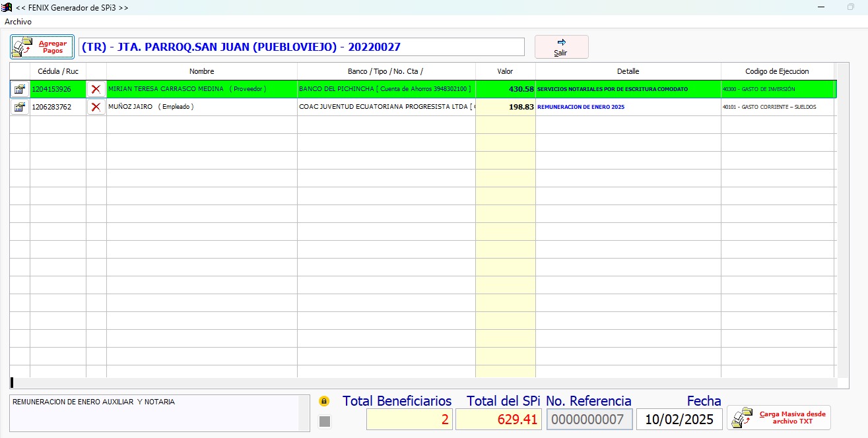The image size is (868, 438).
Task: Click Carga Masiva desde archivo TXT
Action: coord(779,418)
